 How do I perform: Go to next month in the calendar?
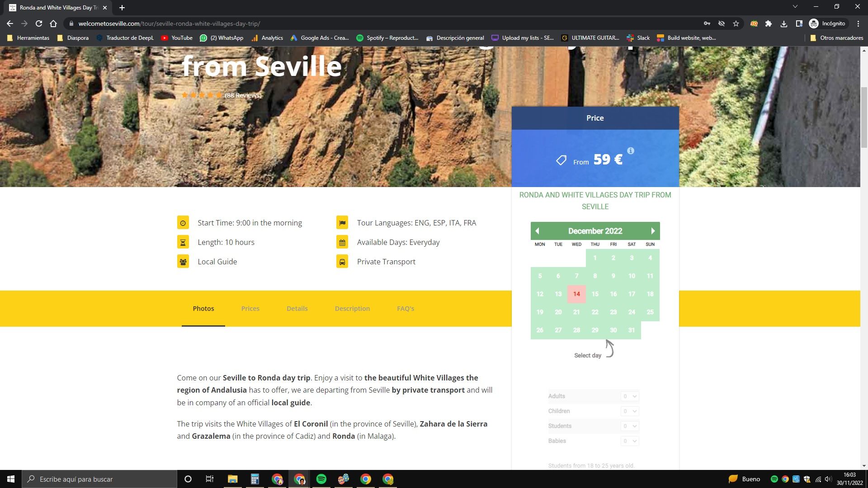pyautogui.click(x=653, y=231)
